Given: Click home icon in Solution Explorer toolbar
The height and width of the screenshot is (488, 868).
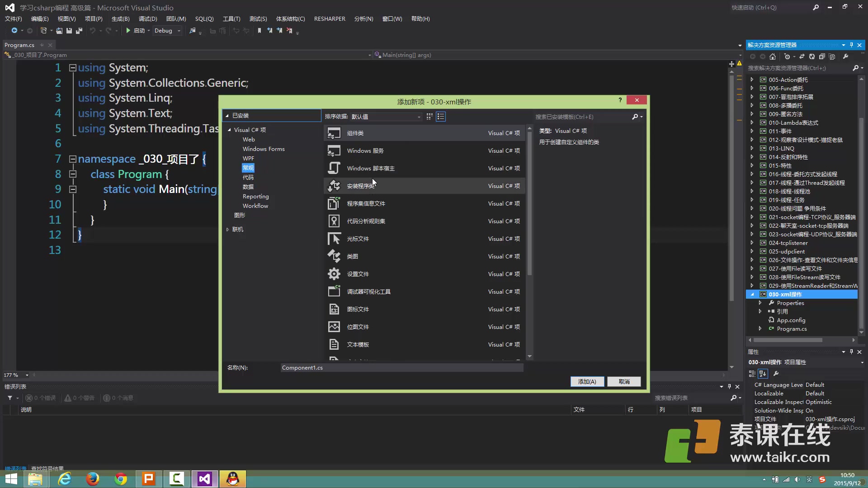Looking at the screenshot, I should (773, 56).
